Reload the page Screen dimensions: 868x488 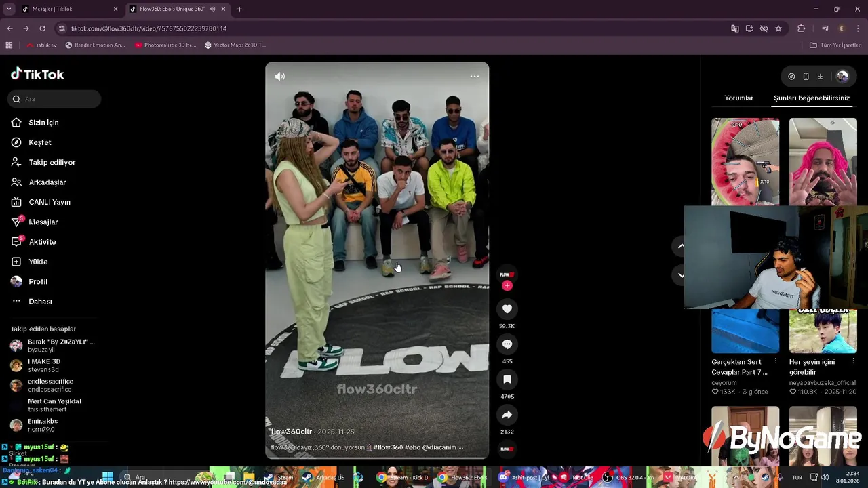(x=42, y=28)
